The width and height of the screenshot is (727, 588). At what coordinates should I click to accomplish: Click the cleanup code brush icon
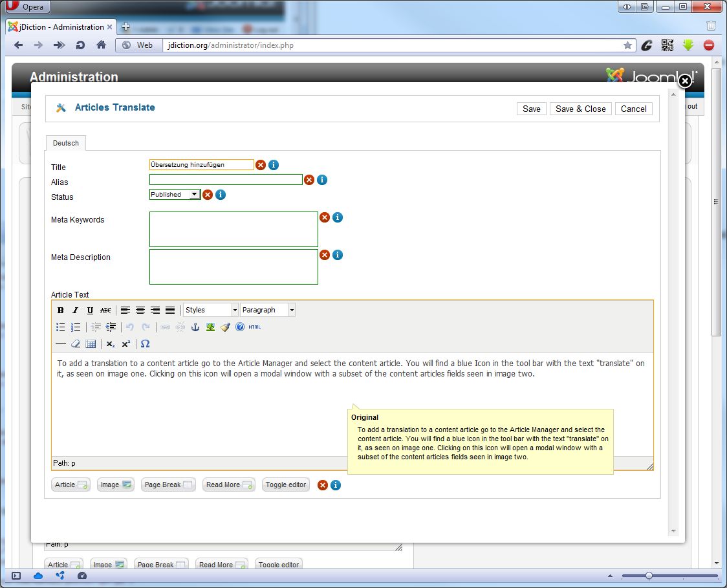tap(225, 327)
